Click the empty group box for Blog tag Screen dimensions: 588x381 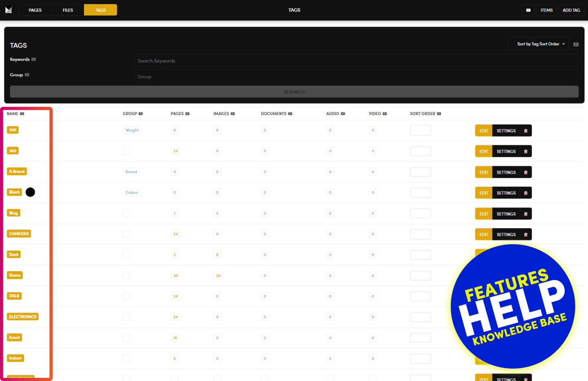tap(127, 213)
